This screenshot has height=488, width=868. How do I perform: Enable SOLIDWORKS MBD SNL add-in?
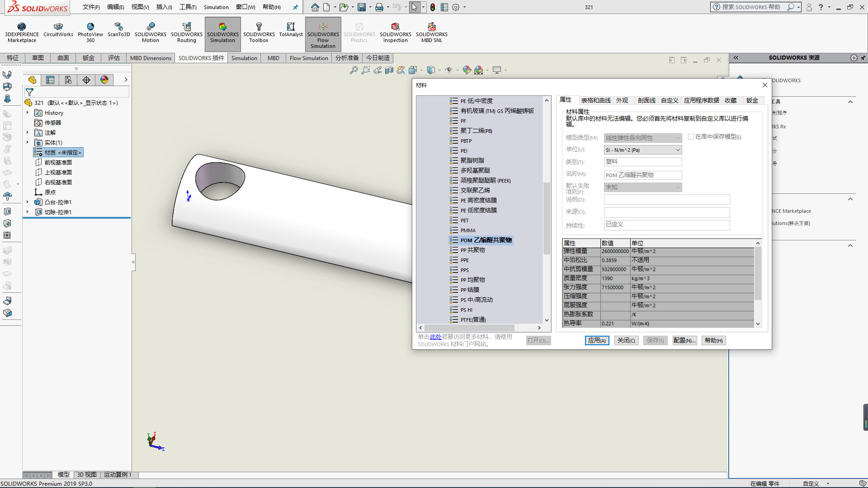[x=432, y=33]
